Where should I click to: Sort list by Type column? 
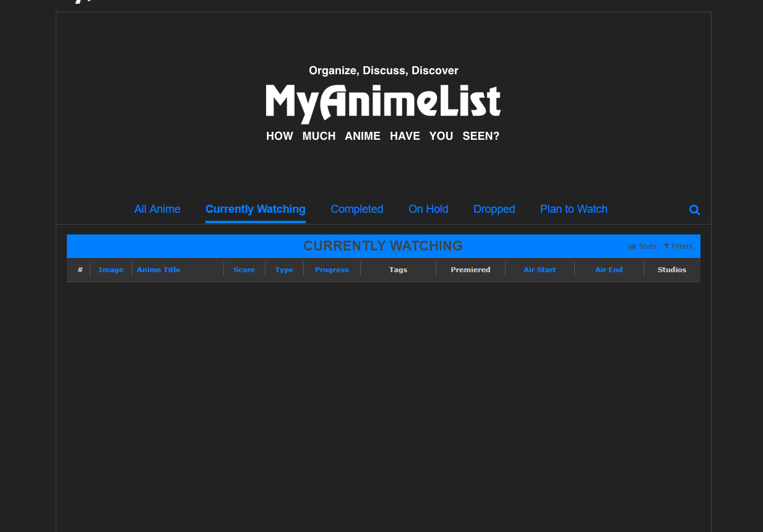(284, 270)
